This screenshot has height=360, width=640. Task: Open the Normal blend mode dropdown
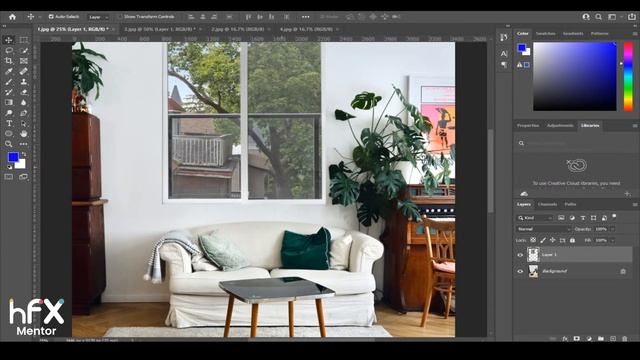click(544, 229)
